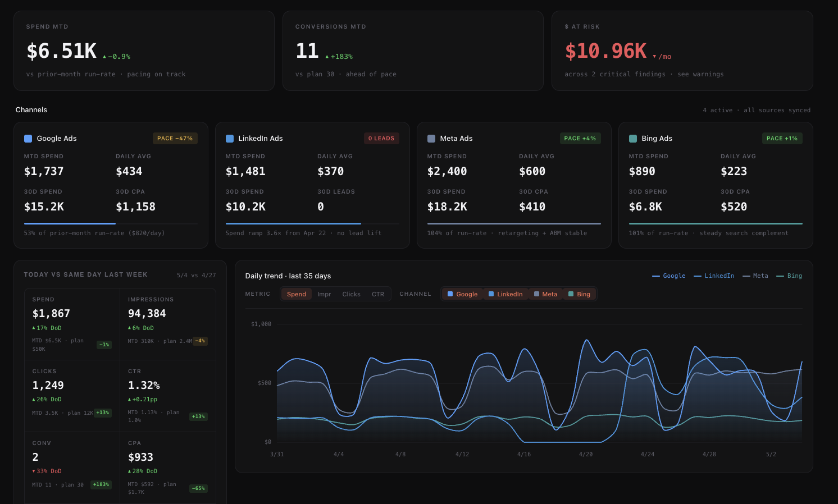Click Google Ads MTD spend $1,737

(x=44, y=171)
